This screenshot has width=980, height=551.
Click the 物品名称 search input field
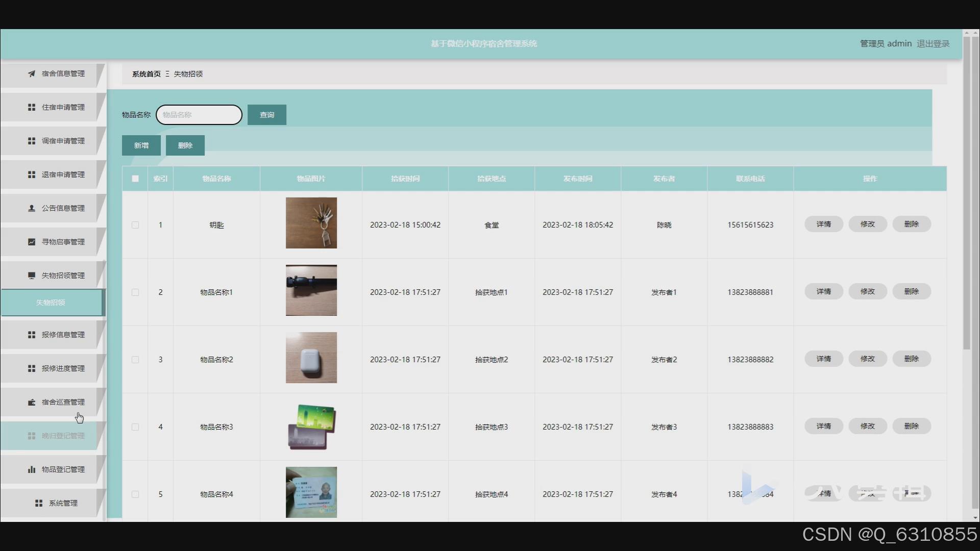pos(199,115)
